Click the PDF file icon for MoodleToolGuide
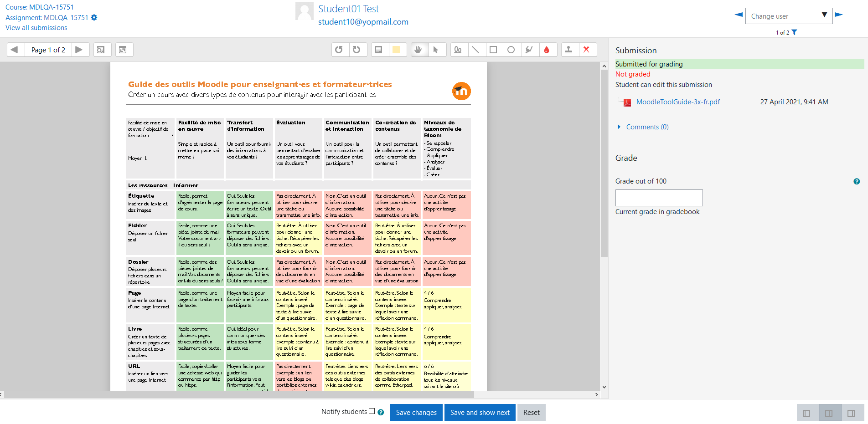868x424 pixels. coord(627,102)
